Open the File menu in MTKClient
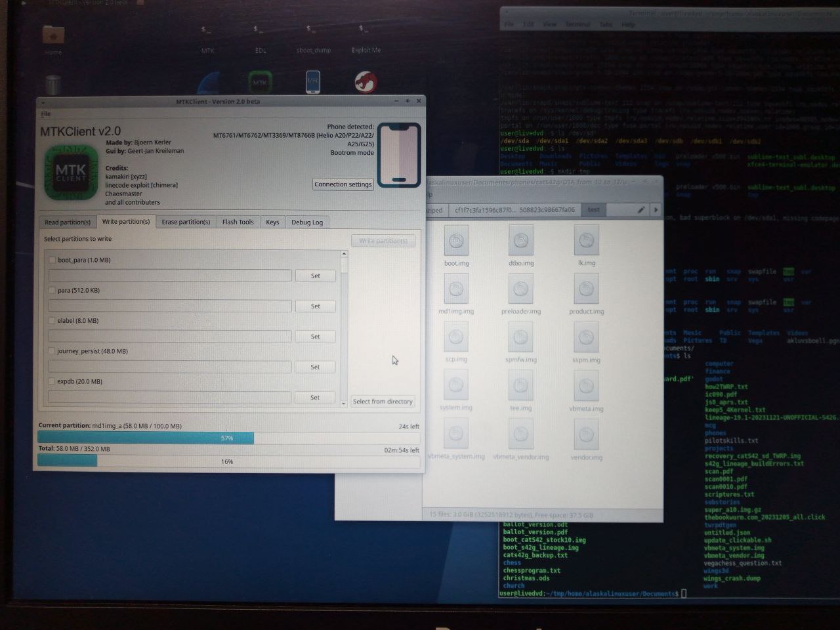The image size is (840, 630). (46, 114)
